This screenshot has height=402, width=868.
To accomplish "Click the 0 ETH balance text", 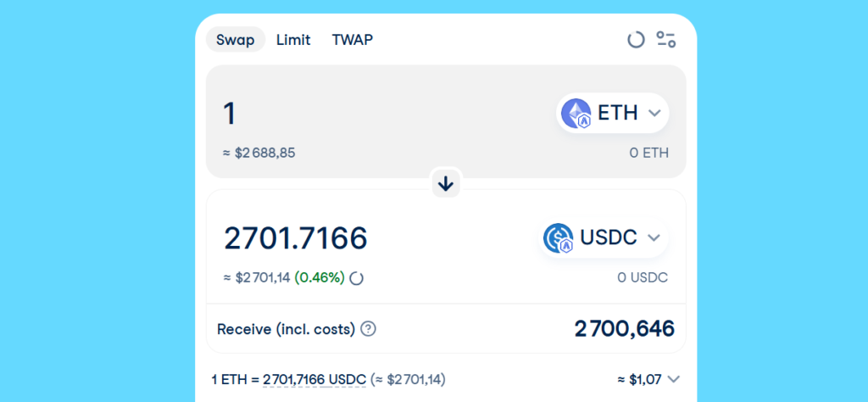I will pos(648,154).
